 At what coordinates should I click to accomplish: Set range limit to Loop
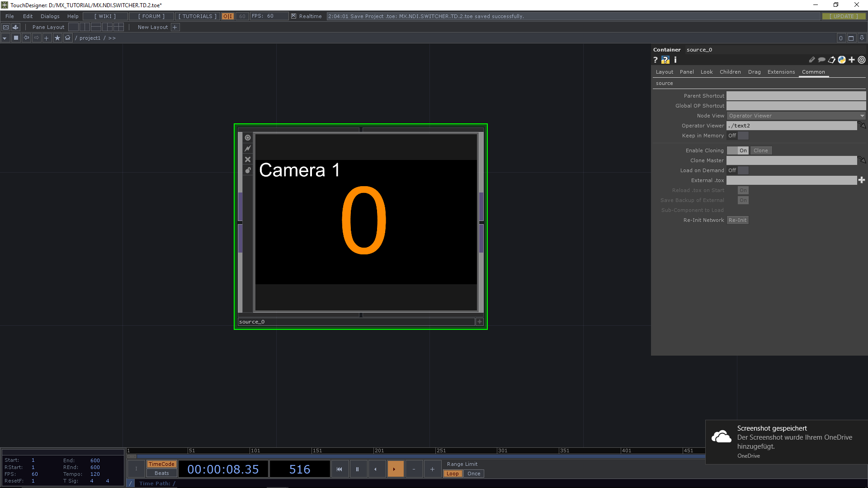(x=453, y=474)
